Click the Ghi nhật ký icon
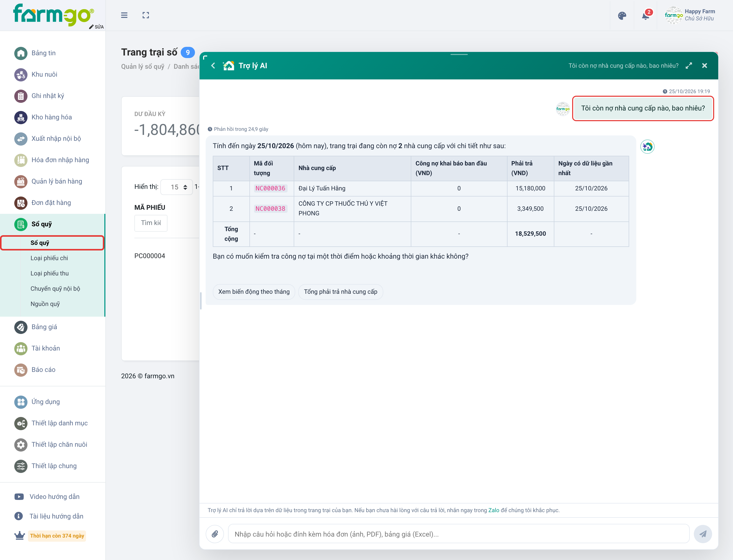The image size is (733, 560). point(21,96)
